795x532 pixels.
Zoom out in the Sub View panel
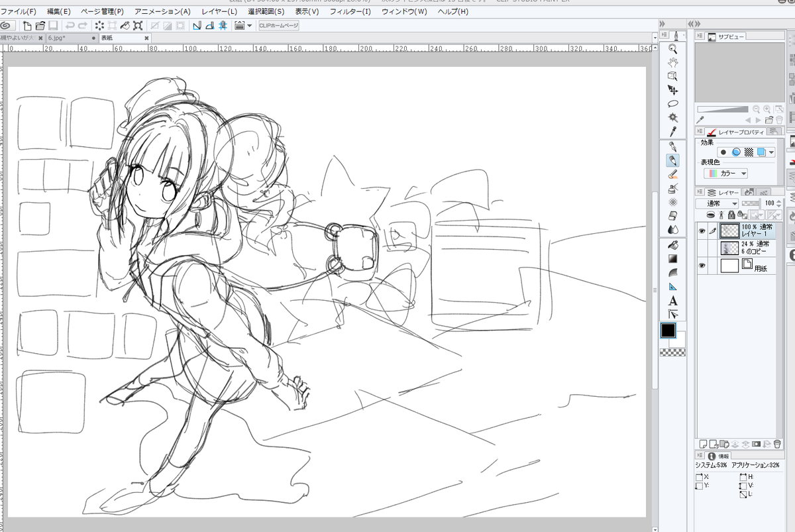click(756, 109)
